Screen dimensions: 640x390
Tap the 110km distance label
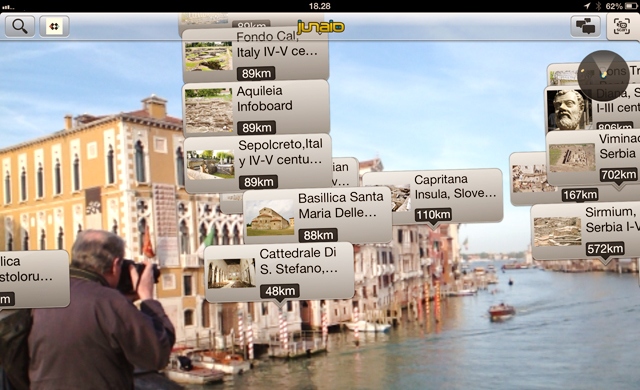[433, 215]
